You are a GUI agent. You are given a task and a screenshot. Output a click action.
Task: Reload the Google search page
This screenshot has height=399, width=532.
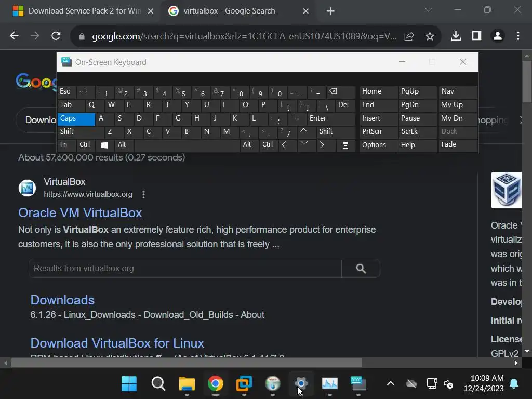click(56, 36)
